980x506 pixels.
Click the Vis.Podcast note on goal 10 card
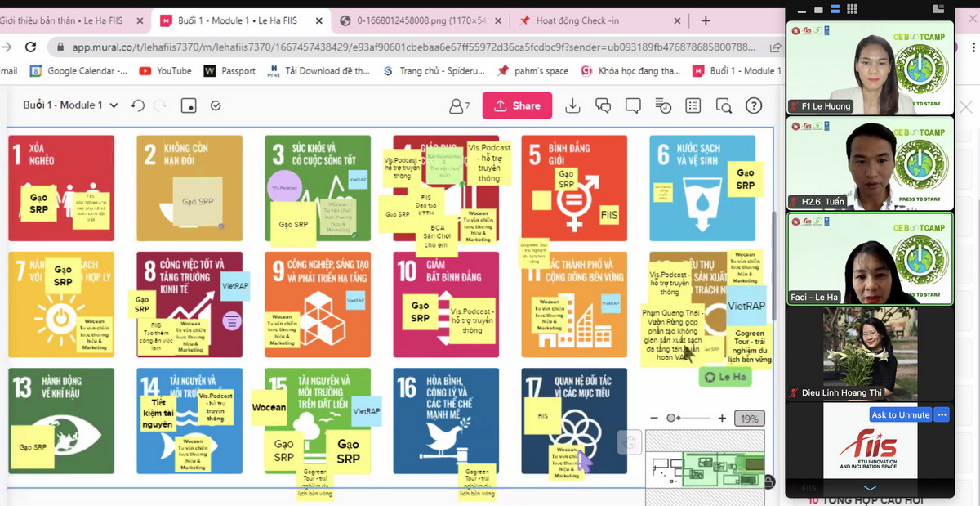point(472,320)
